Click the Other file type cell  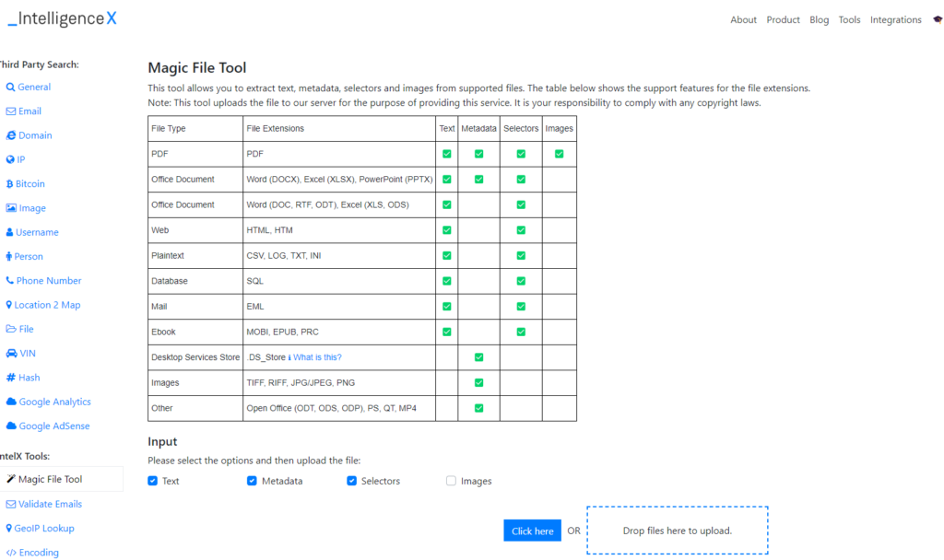(195, 408)
